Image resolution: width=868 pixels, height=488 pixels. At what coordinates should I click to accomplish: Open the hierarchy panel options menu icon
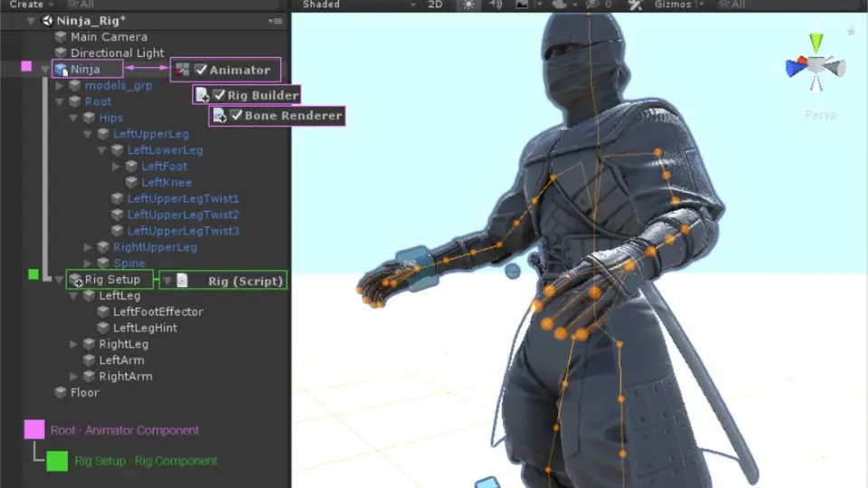tap(275, 21)
